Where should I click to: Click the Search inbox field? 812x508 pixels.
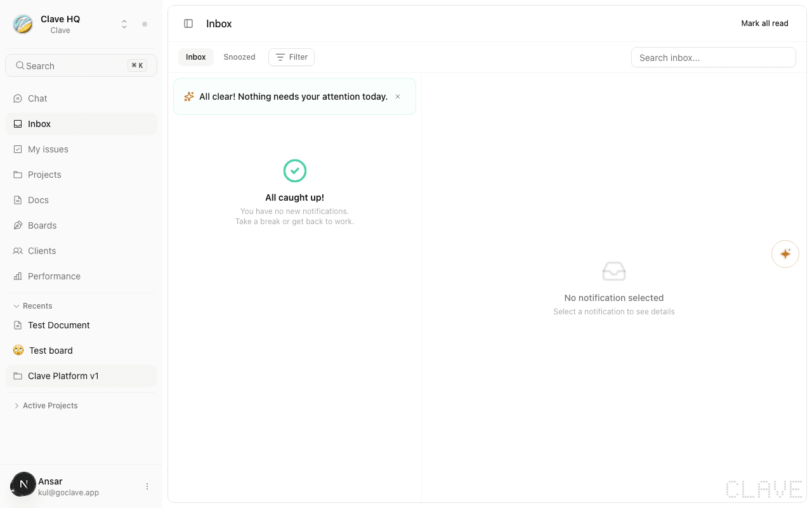(713, 57)
